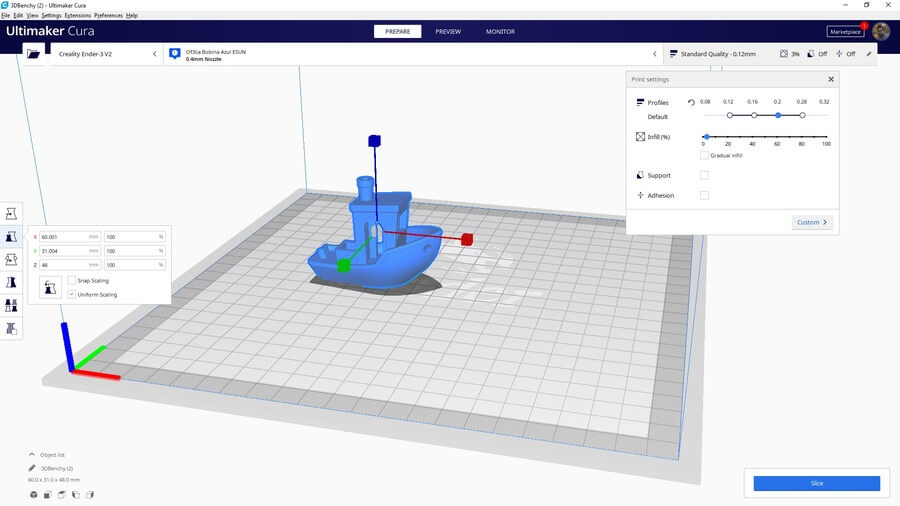Click the adhesion Off icon in top bar
This screenshot has height=506, width=900.
tap(839, 54)
